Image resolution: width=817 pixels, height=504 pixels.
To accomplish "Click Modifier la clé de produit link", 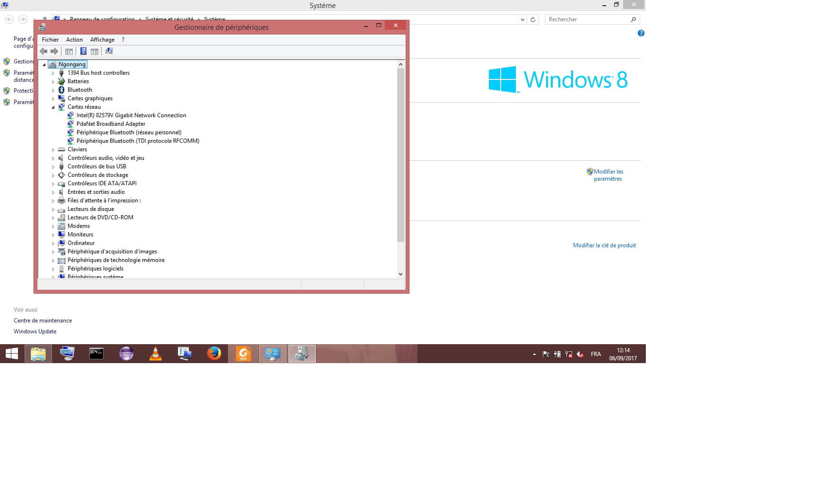I will tap(604, 245).
